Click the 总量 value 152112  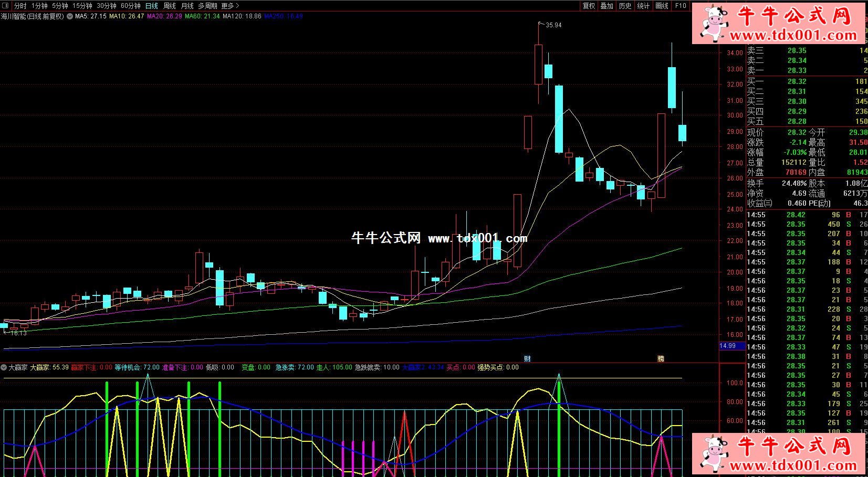[x=793, y=163]
